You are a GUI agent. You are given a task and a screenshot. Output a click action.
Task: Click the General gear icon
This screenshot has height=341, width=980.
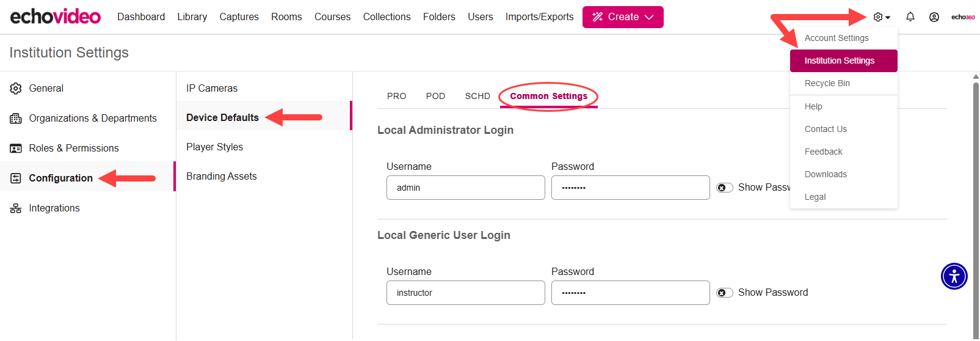16,89
